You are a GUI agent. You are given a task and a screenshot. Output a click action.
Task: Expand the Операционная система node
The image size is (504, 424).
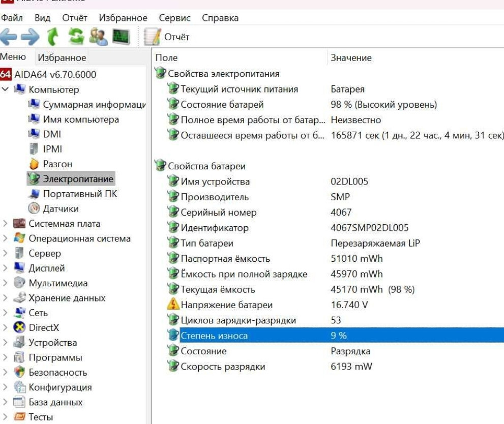[5, 238]
